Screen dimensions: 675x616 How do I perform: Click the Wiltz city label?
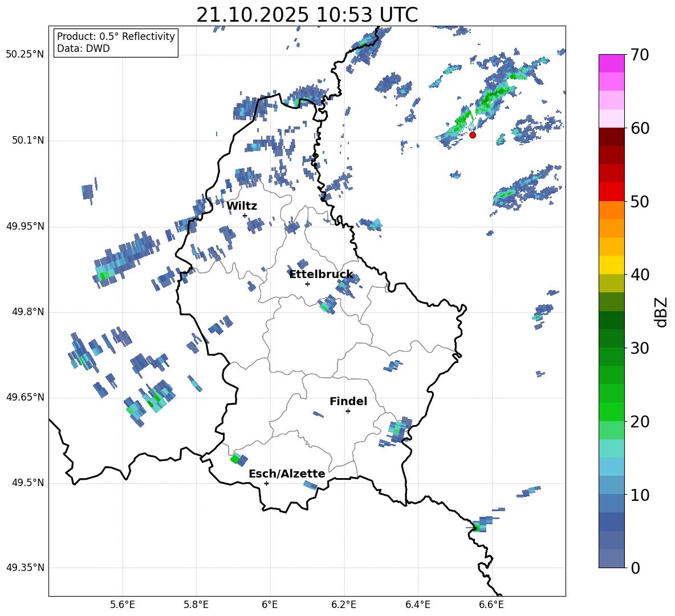click(242, 206)
